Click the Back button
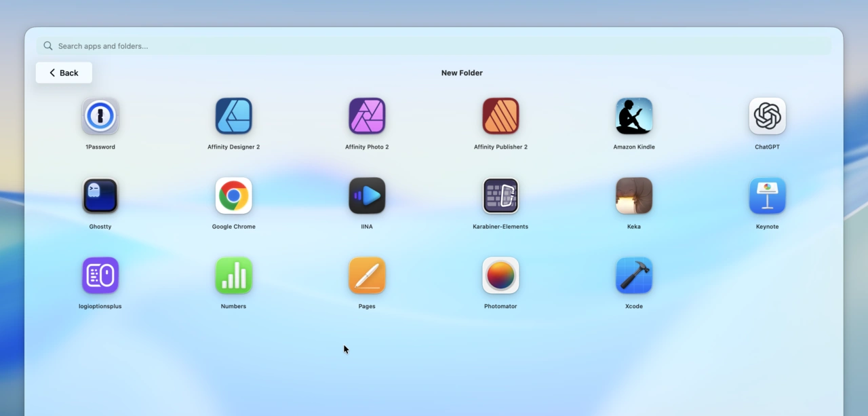This screenshot has width=868, height=416. [x=64, y=73]
